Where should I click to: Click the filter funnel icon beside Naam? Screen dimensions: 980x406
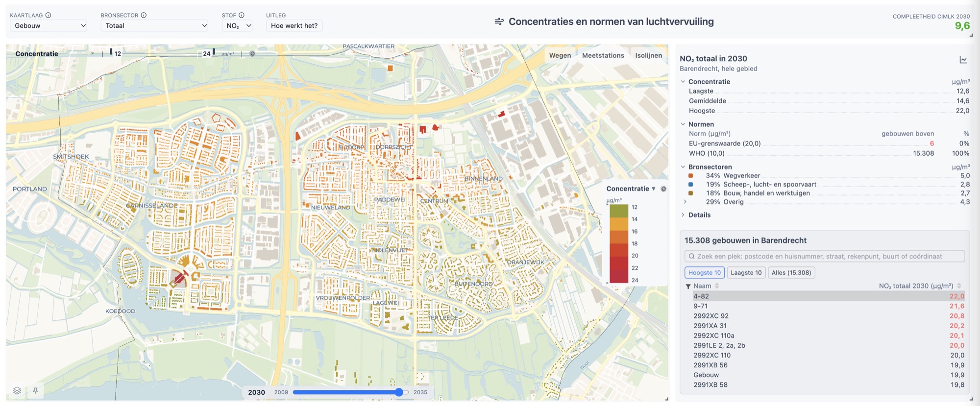pos(688,286)
